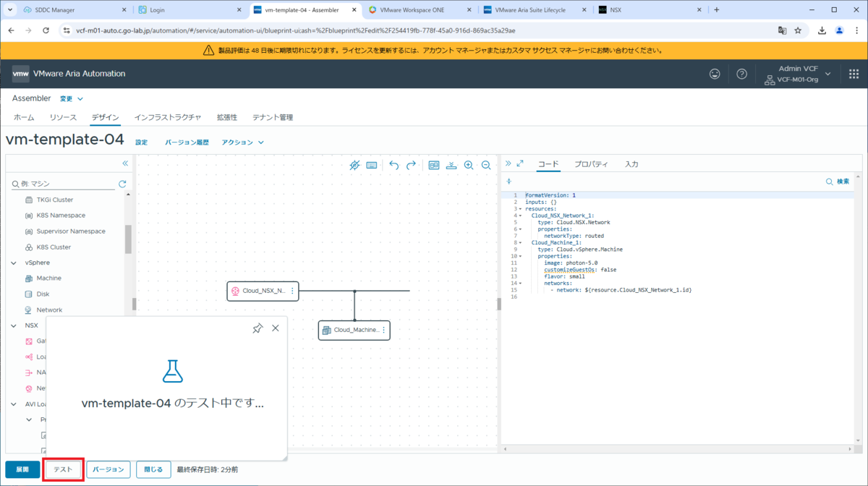This screenshot has width=868, height=486.
Task: Select Disk resource in palette
Action: click(x=43, y=294)
